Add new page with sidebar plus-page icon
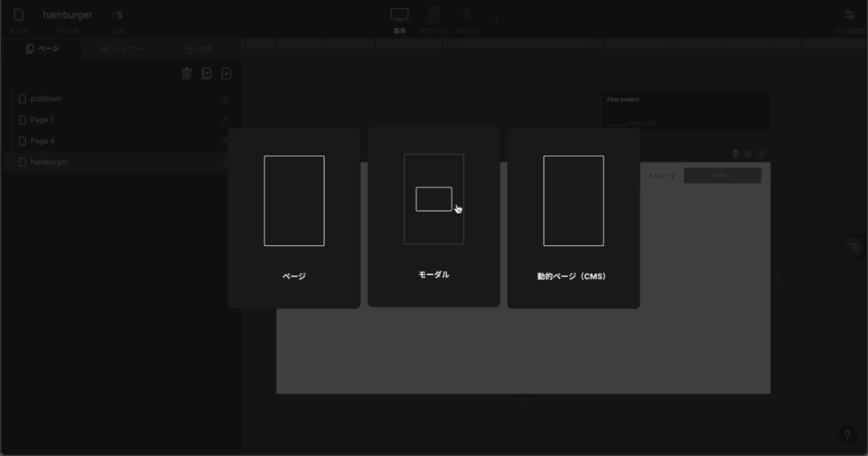 pos(227,73)
